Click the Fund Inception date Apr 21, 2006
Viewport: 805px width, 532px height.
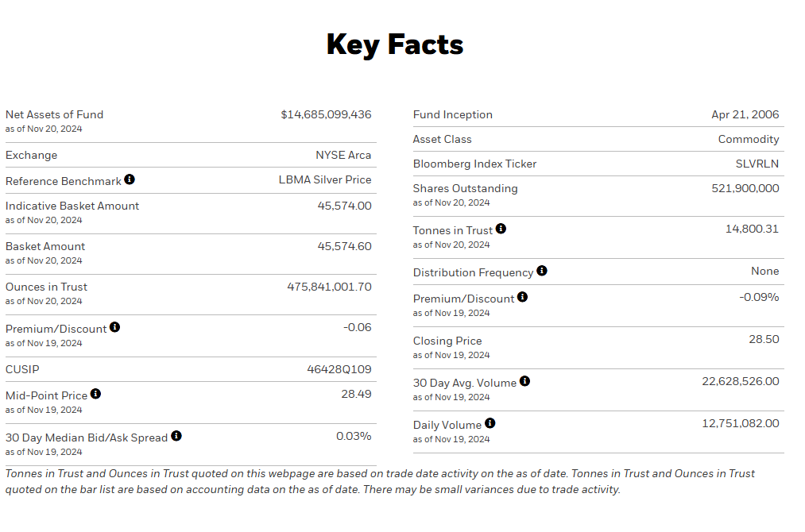click(x=745, y=115)
